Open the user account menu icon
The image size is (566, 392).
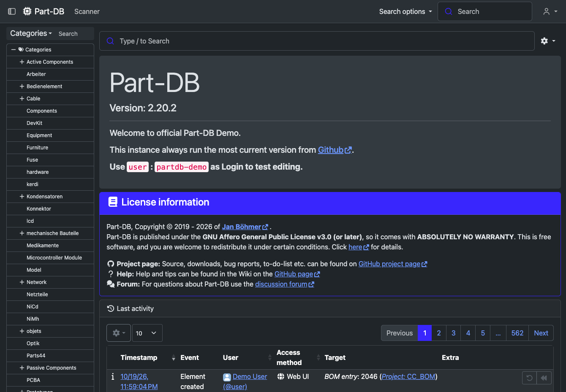550,11
